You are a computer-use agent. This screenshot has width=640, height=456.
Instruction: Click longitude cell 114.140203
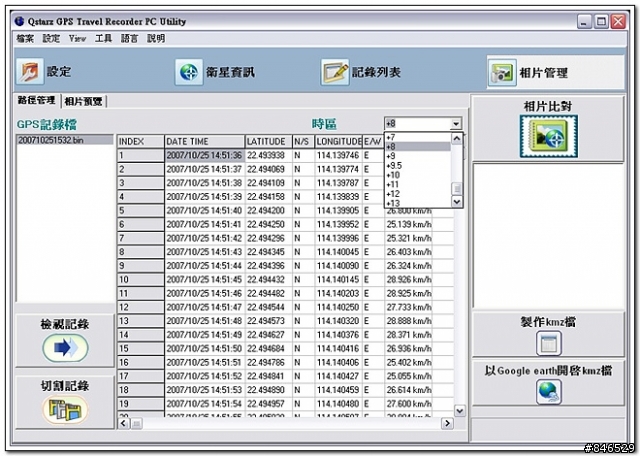(x=338, y=294)
